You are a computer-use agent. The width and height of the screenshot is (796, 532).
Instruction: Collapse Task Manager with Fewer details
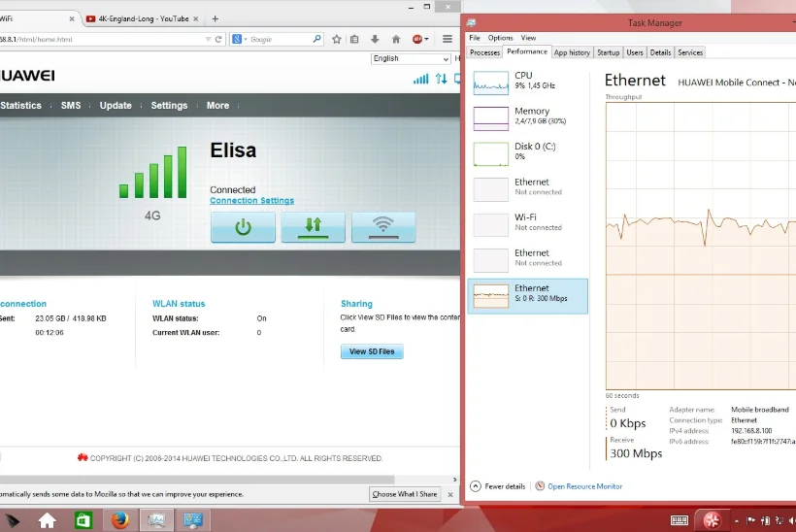coord(498,486)
